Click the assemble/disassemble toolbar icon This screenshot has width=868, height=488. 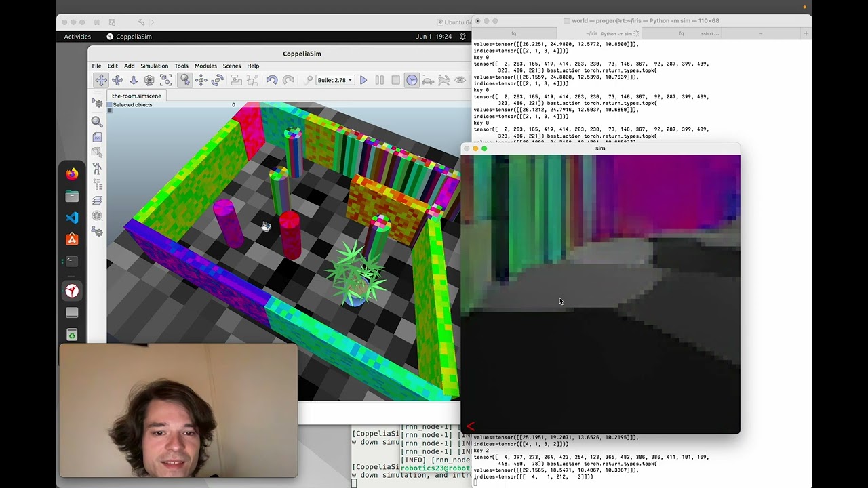(x=236, y=80)
